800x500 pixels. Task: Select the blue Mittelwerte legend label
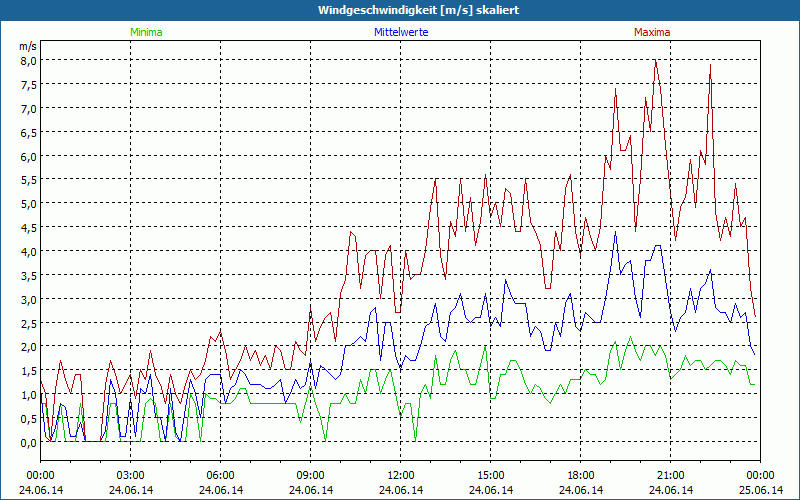pos(401,32)
